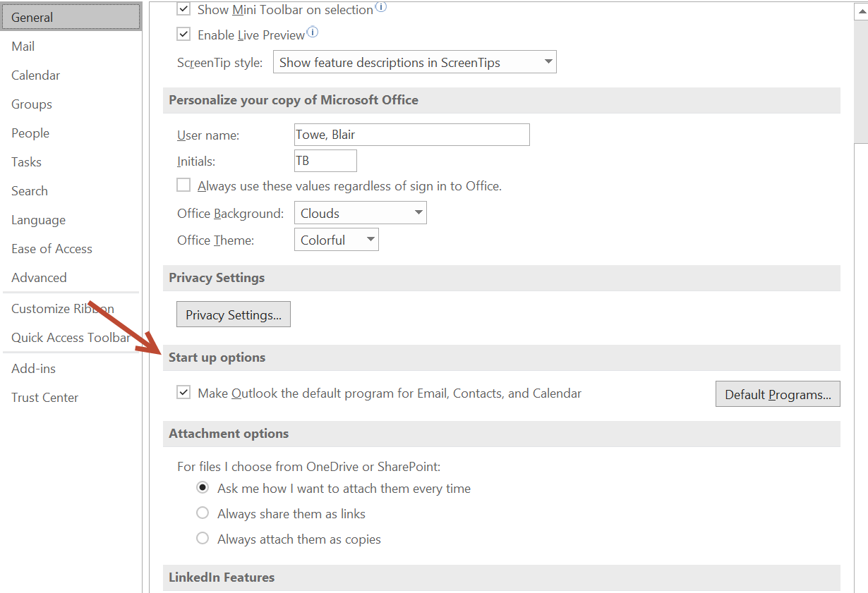Click the info icon next to Enable Live Preview
This screenshot has width=868, height=593.
(x=313, y=32)
